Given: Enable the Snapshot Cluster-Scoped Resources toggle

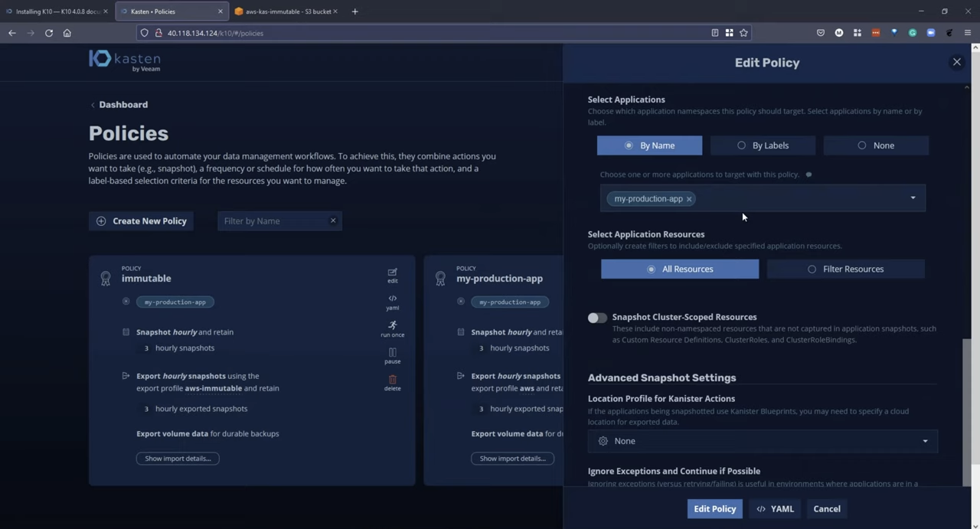Looking at the screenshot, I should 597,318.
